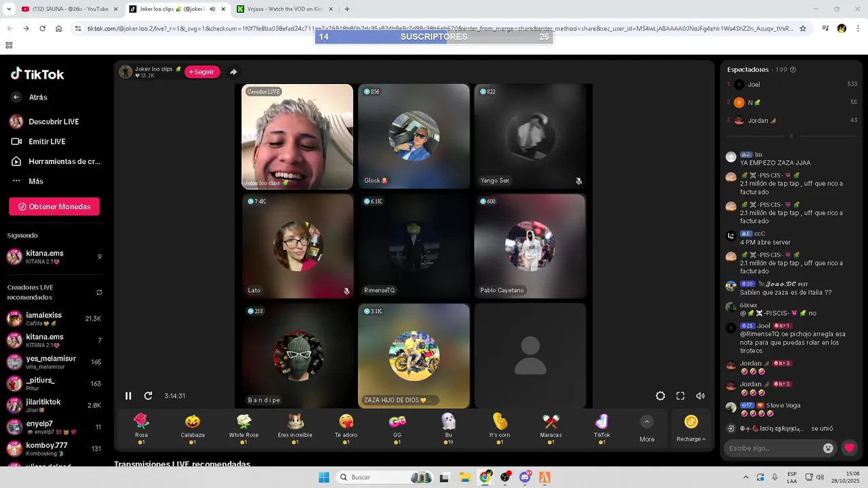This screenshot has height=488, width=868.
Task: Send the Calabaza pumpkin gift
Action: click(193, 422)
